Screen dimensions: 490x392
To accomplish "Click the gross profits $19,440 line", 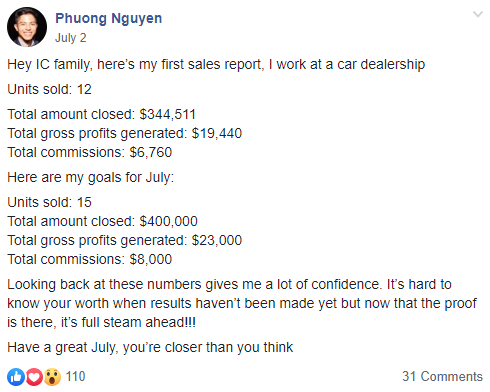I will tap(125, 134).
